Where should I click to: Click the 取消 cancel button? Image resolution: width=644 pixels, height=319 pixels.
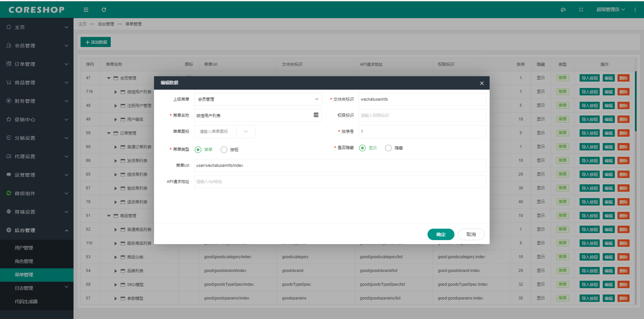471,234
